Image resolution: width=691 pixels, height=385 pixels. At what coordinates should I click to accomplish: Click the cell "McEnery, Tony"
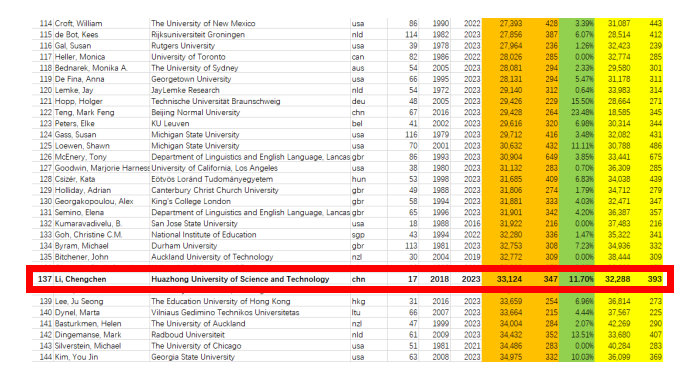tap(81, 157)
